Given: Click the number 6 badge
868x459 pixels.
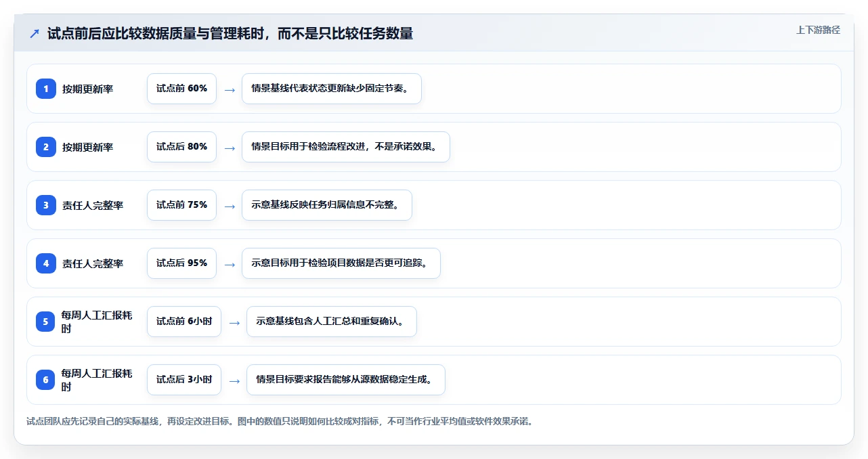Looking at the screenshot, I should pyautogui.click(x=46, y=380).
